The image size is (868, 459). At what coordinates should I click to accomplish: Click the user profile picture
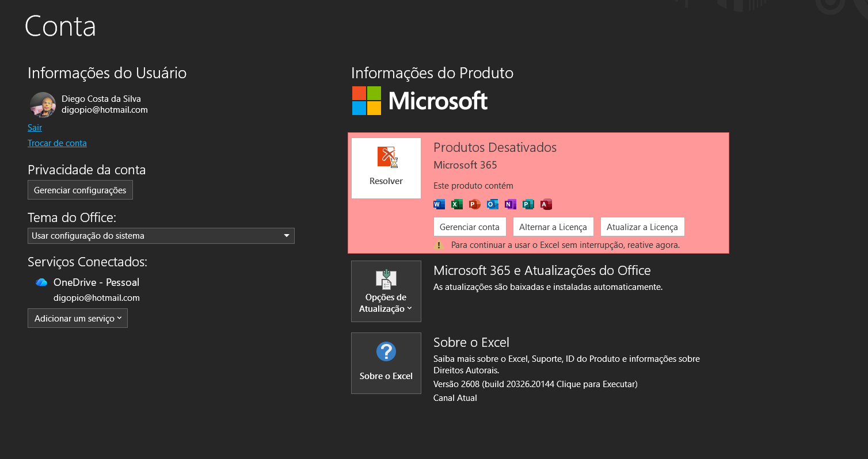pos(43,105)
